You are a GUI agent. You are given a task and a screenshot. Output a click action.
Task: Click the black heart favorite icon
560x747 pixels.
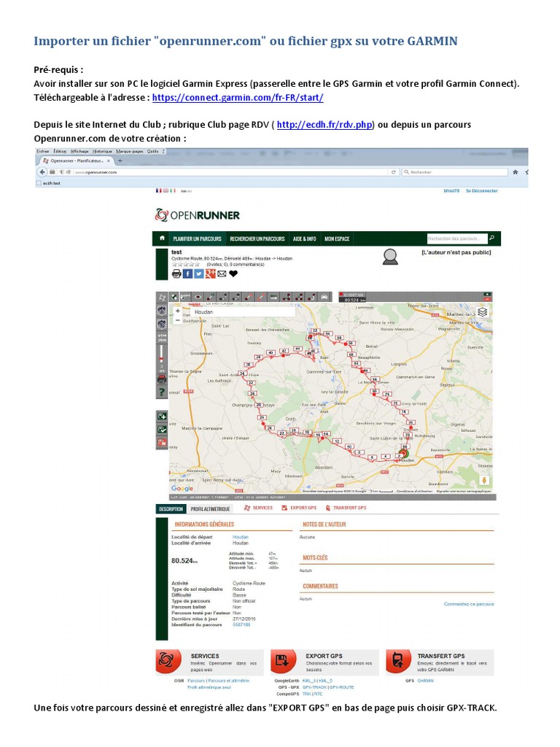233,274
